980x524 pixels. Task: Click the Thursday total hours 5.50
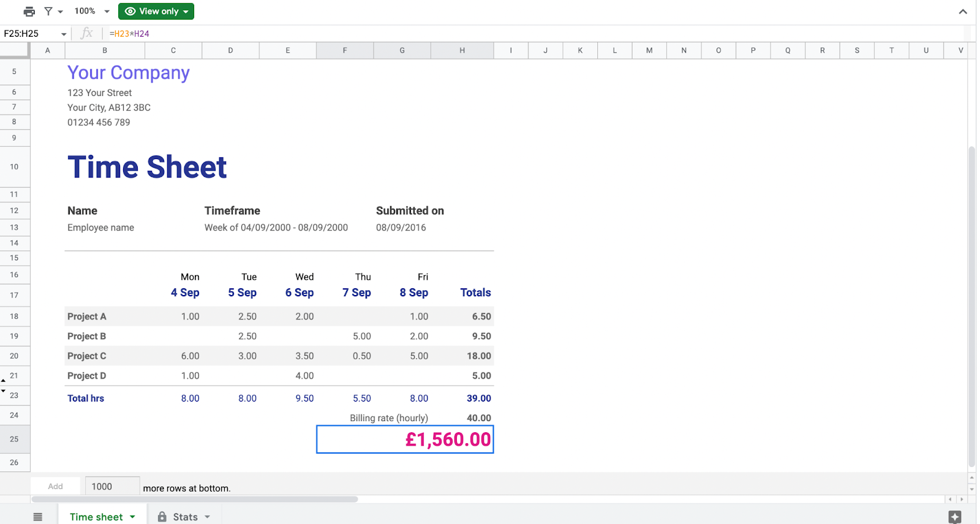point(362,399)
